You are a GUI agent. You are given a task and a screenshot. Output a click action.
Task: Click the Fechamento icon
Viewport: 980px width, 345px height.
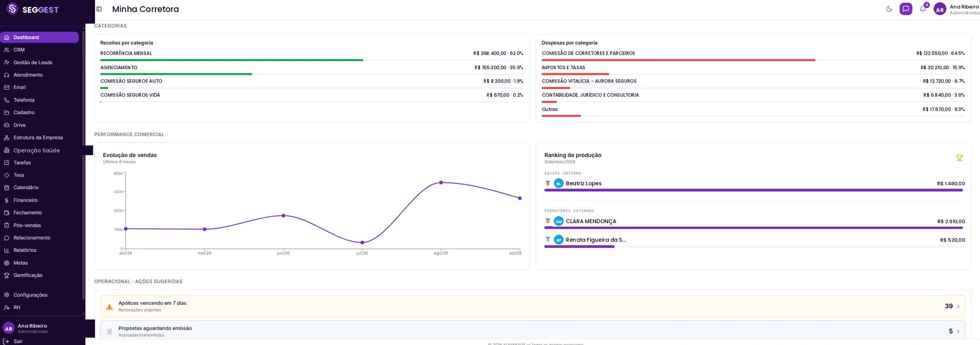(x=7, y=213)
